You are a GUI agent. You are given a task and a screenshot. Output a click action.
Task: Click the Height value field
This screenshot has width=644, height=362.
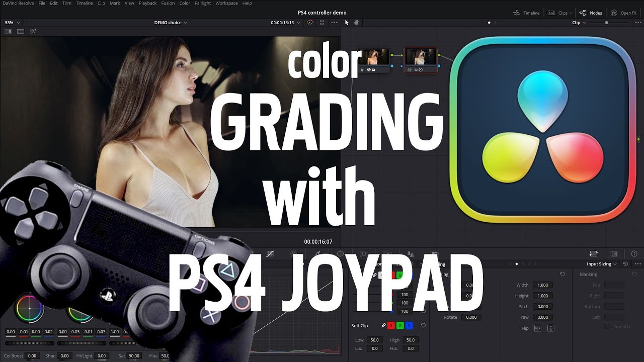542,296
